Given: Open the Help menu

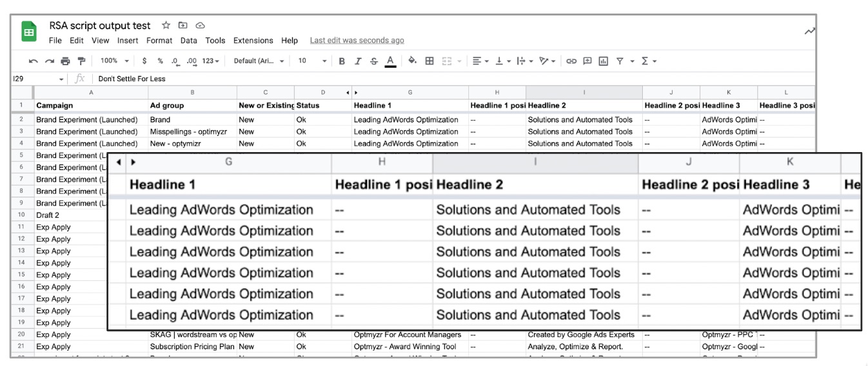Looking at the screenshot, I should 290,41.
